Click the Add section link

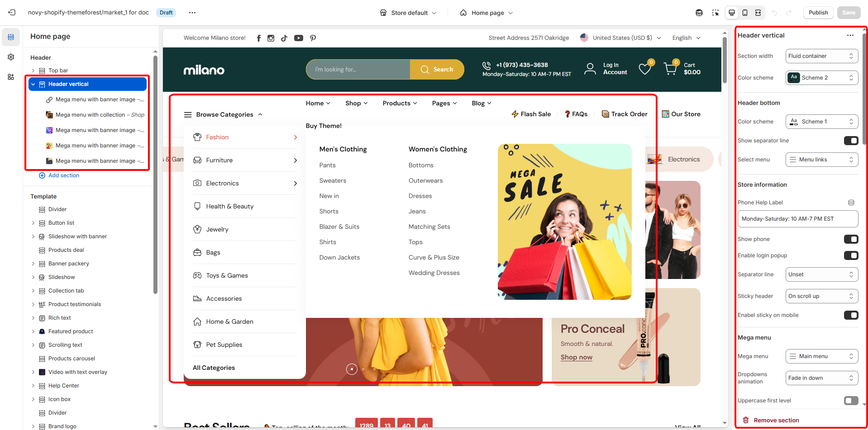click(63, 175)
